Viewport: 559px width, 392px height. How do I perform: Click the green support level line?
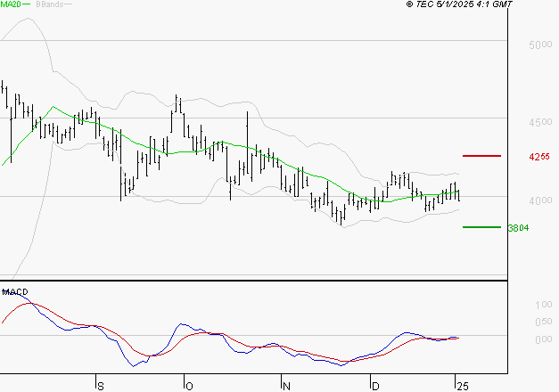tap(481, 227)
